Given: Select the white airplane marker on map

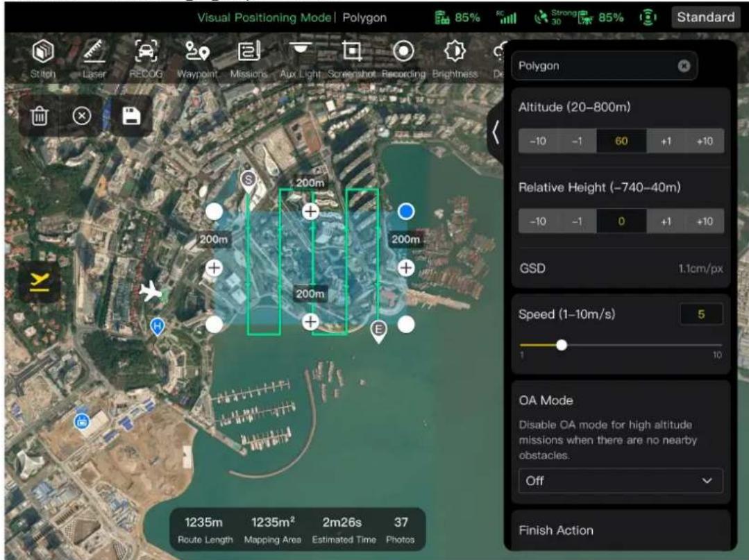Looking at the screenshot, I should coord(151,291).
